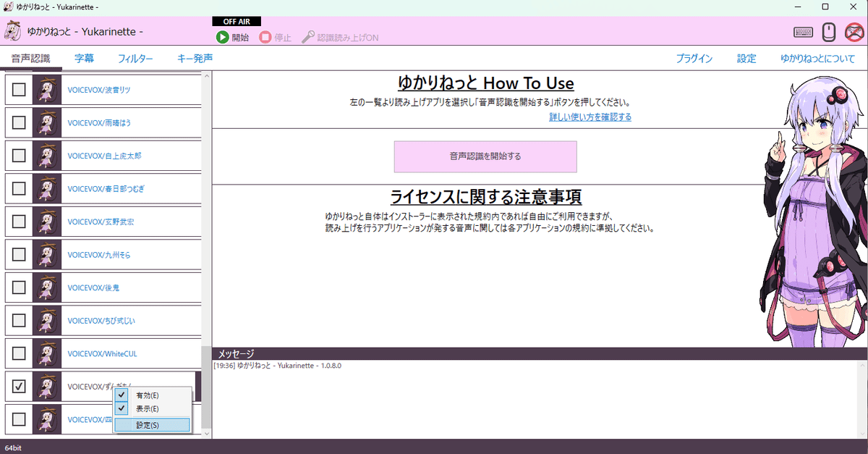Click the avatar icon for VOICEVOX/雨晴はう

[x=48, y=122]
